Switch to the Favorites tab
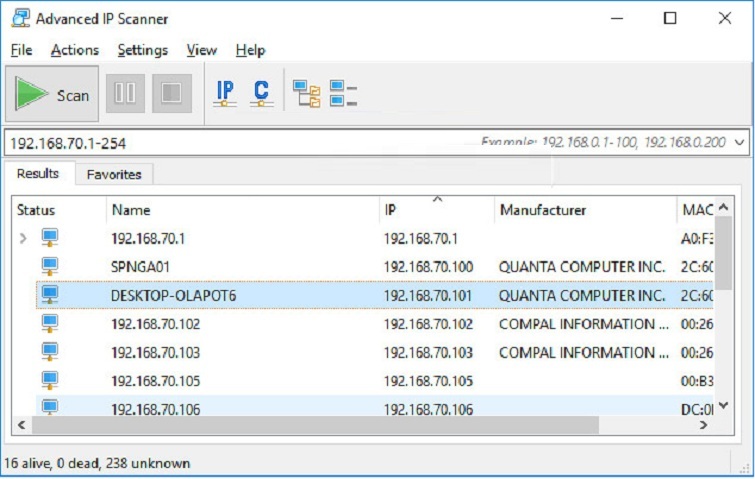 pos(114,174)
